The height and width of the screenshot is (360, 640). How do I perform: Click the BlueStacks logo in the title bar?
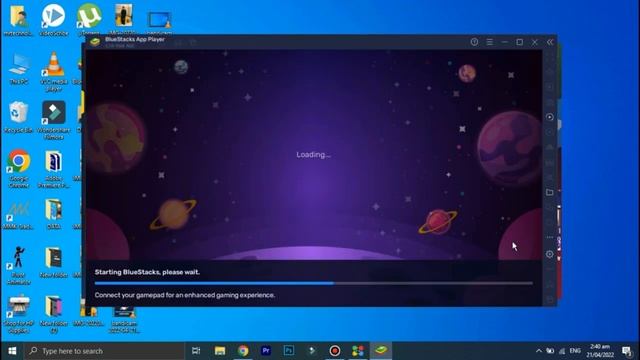(95, 42)
